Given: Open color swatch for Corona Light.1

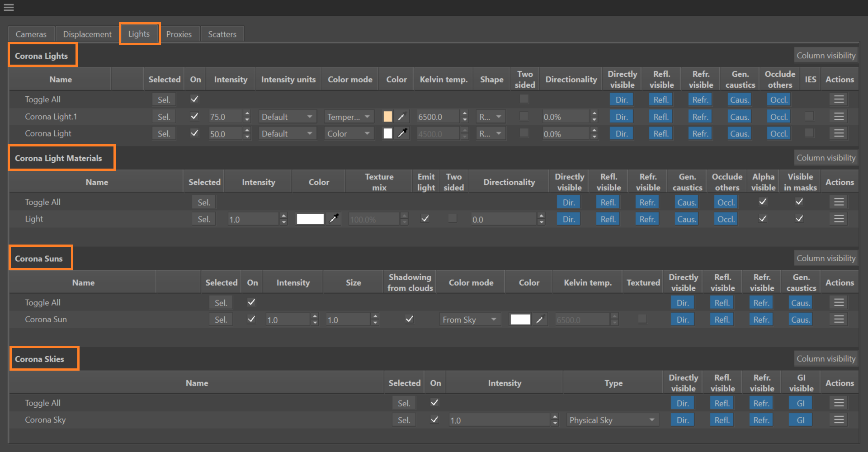Looking at the screenshot, I should (x=388, y=117).
